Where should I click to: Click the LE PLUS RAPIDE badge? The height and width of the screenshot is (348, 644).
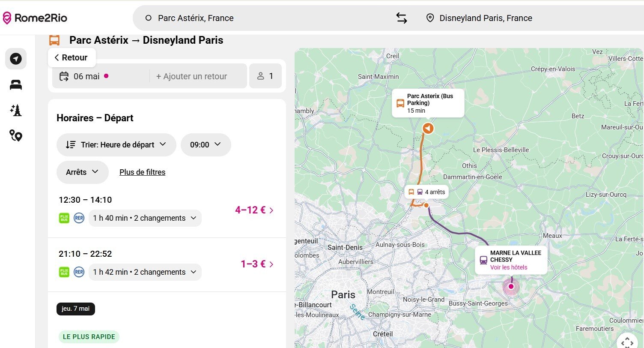pos(89,337)
